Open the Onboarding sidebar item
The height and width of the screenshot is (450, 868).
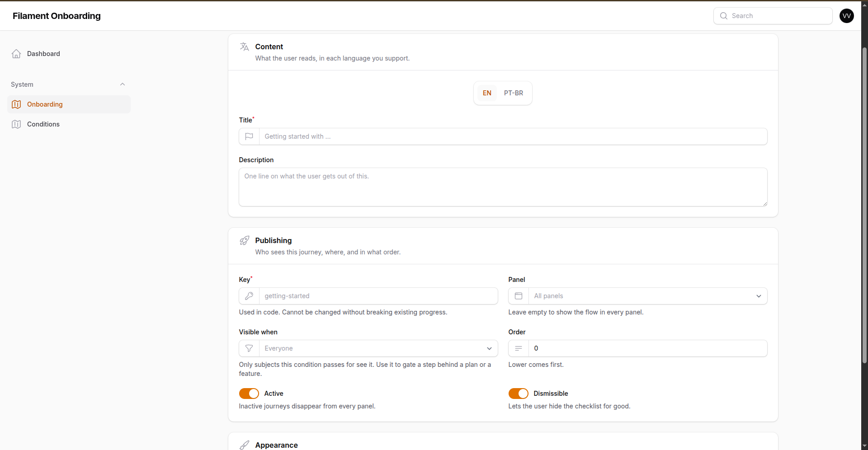69,104
